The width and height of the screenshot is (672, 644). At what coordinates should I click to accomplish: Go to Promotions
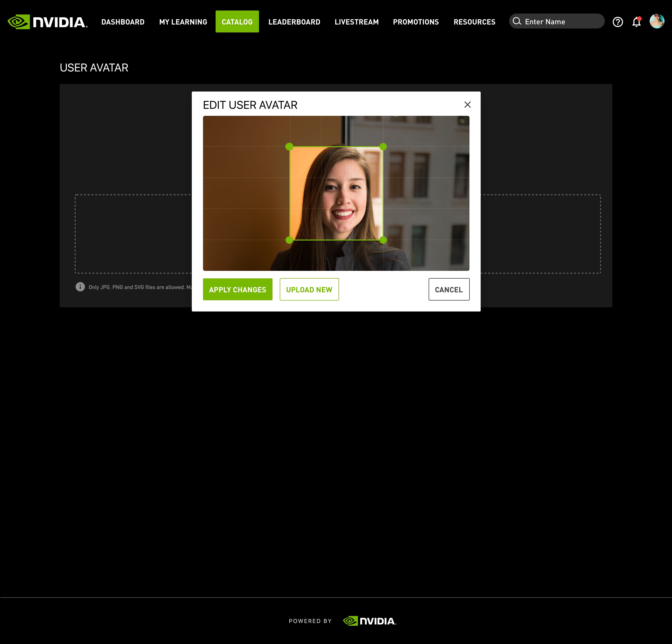tap(416, 22)
